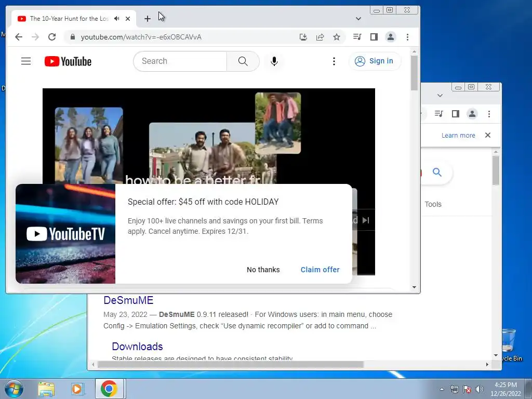
Task: Start voice search with the microphone icon
Action: (x=274, y=61)
